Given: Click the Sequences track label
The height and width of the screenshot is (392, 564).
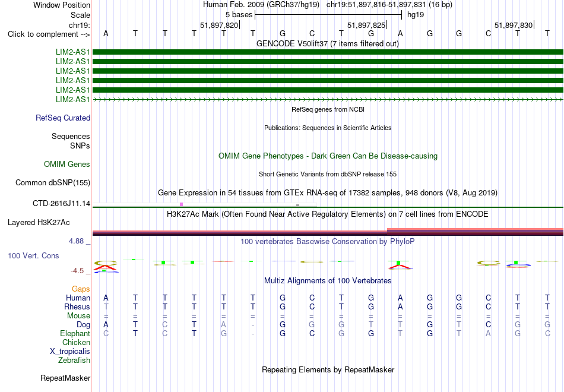Looking at the screenshot, I should pos(71,137).
